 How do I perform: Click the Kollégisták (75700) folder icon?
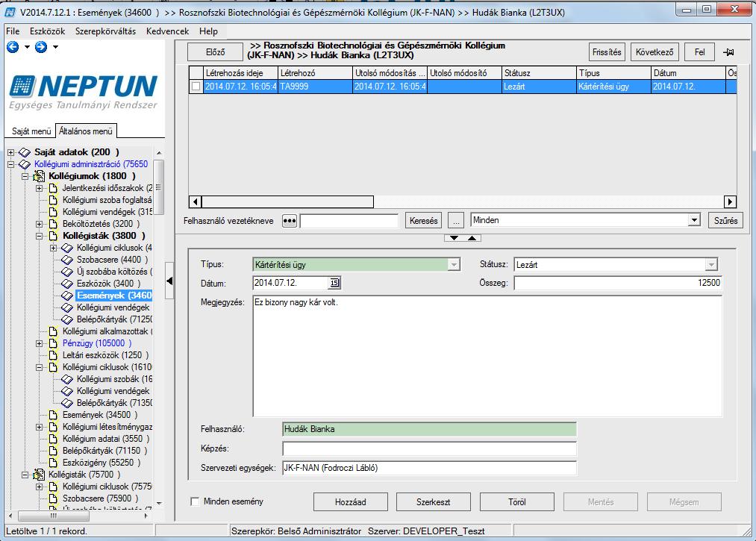(39, 475)
